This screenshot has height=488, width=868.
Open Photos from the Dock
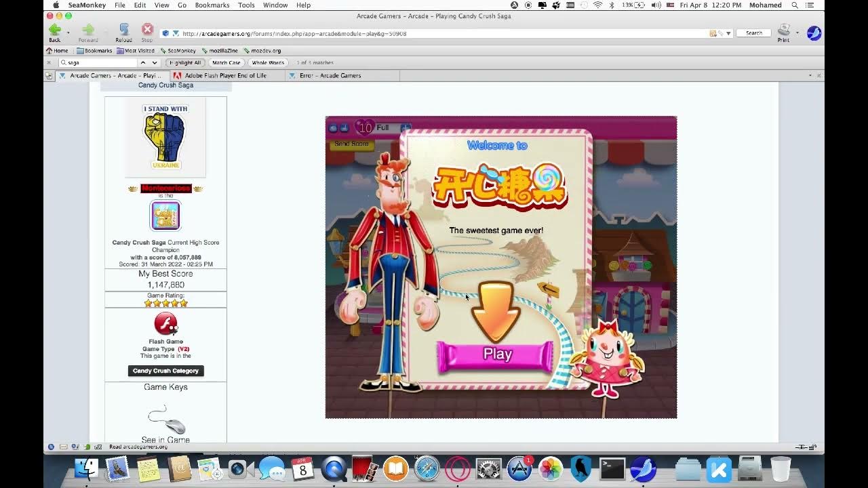click(x=551, y=469)
